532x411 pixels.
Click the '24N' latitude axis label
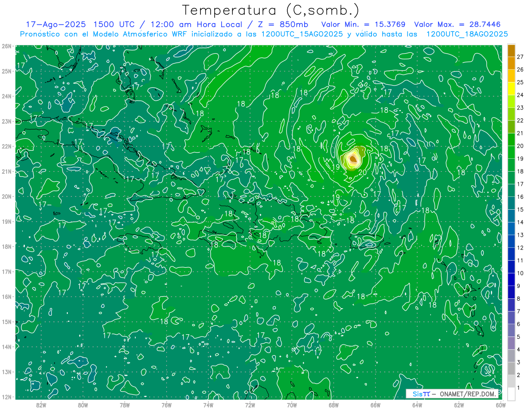(x=6, y=96)
